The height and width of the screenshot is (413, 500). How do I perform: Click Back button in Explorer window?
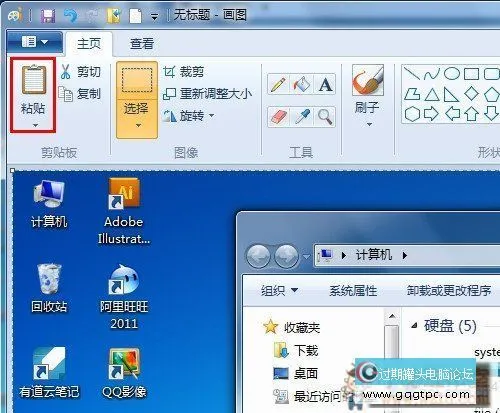(x=258, y=256)
